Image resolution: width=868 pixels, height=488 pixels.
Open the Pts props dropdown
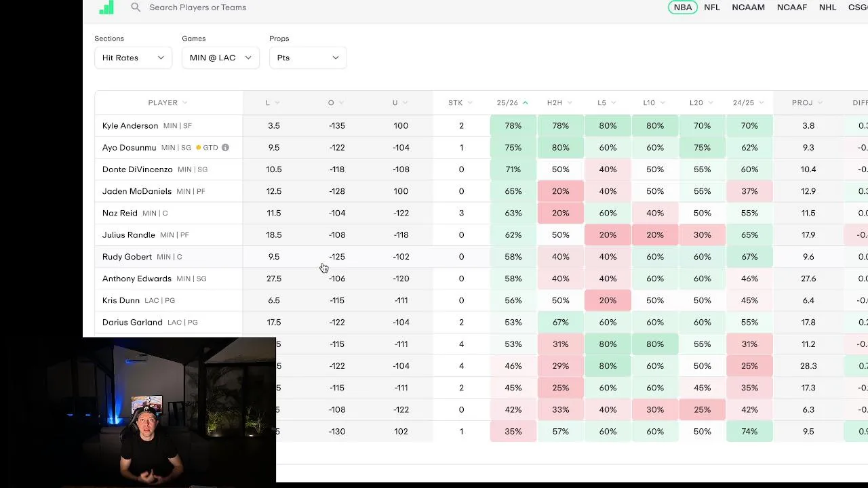pyautogui.click(x=308, y=58)
